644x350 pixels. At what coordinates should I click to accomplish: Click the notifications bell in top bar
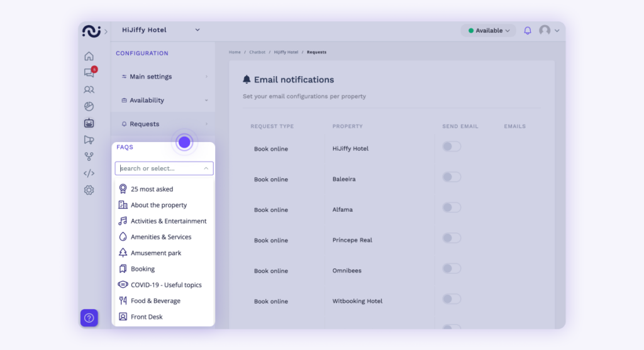(528, 30)
